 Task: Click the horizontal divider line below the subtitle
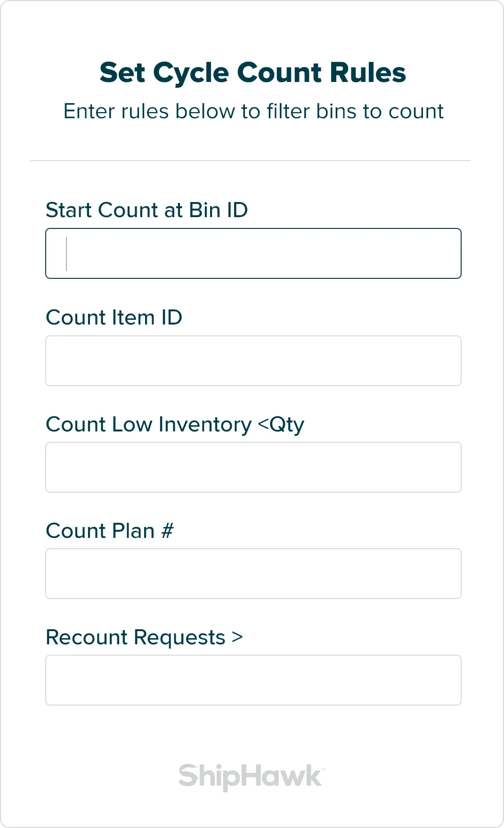250,161
